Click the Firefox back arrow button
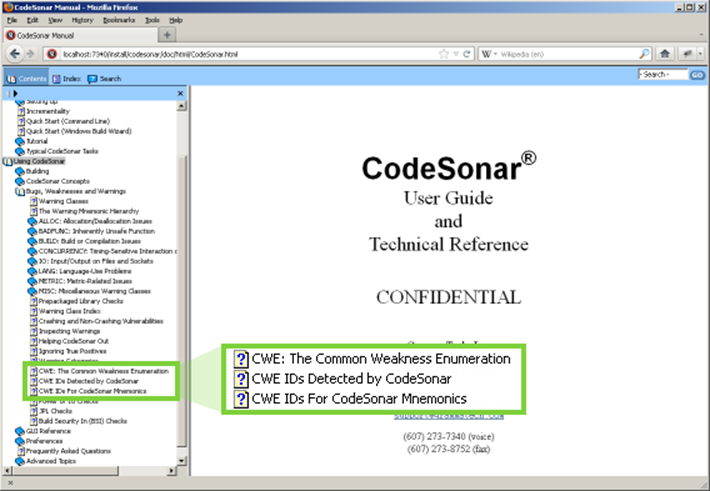The image size is (710, 491). pyautogui.click(x=14, y=54)
